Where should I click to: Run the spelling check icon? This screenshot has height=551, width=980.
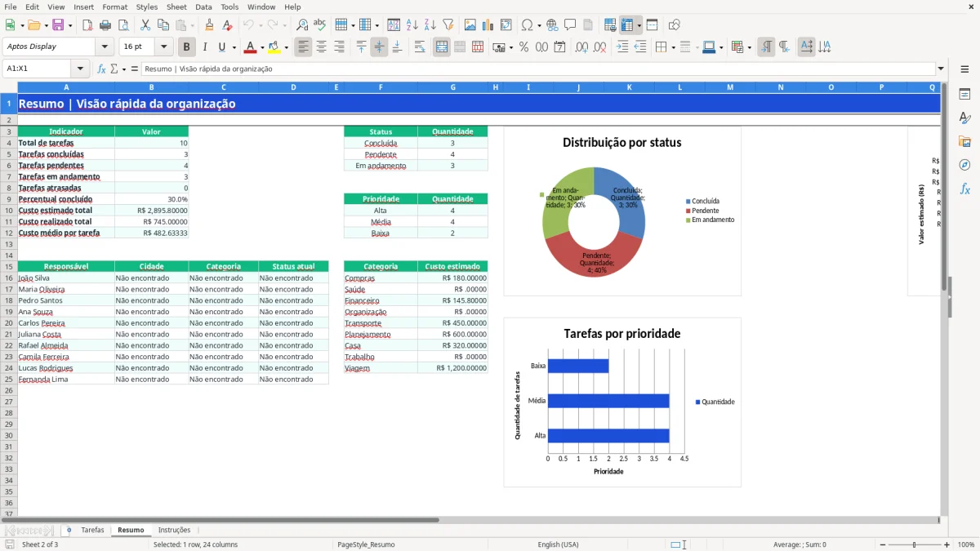click(320, 25)
